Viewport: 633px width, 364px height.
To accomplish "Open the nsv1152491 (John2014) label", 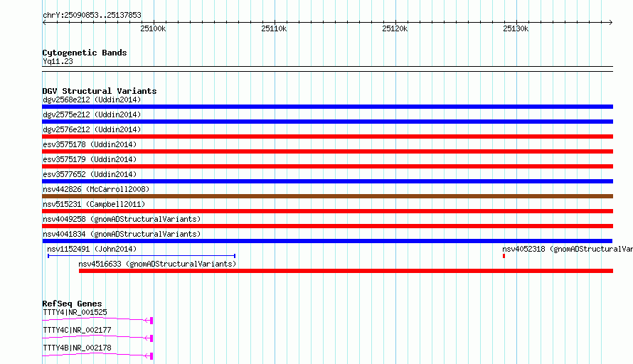I will tap(92, 249).
